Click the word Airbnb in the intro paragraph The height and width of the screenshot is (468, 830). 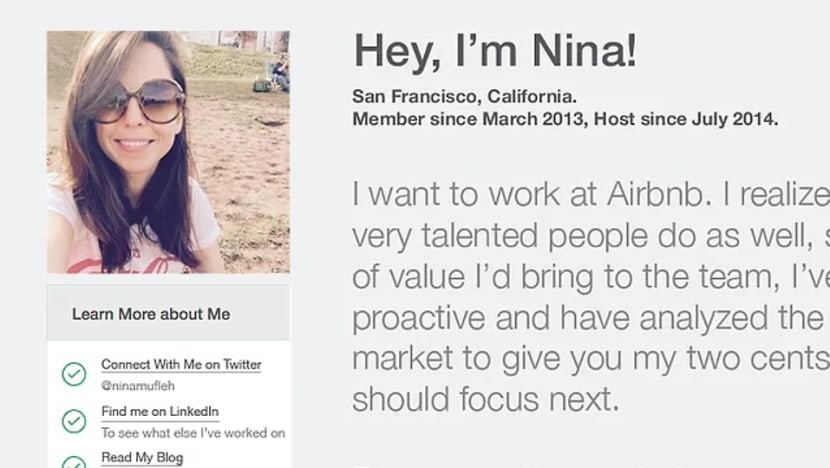point(656,194)
